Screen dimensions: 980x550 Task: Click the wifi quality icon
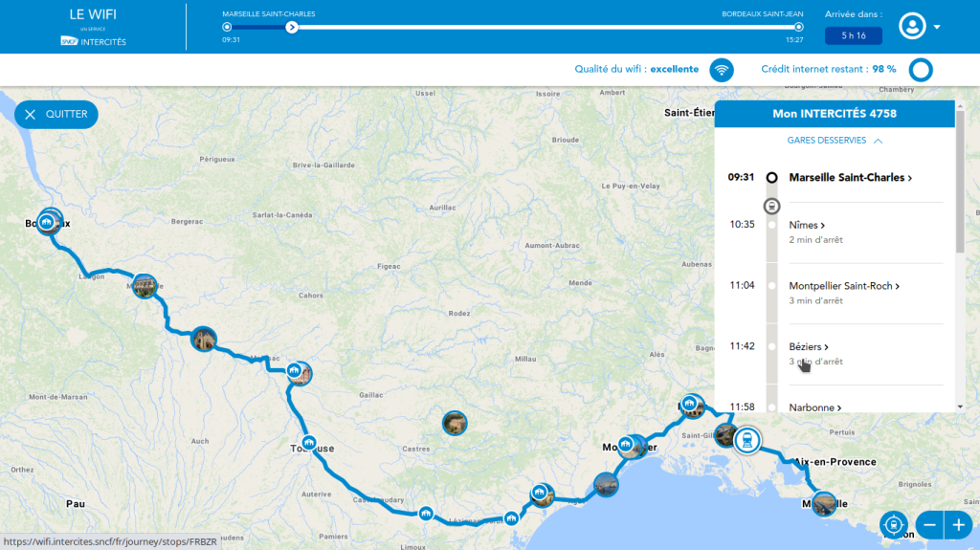point(722,70)
